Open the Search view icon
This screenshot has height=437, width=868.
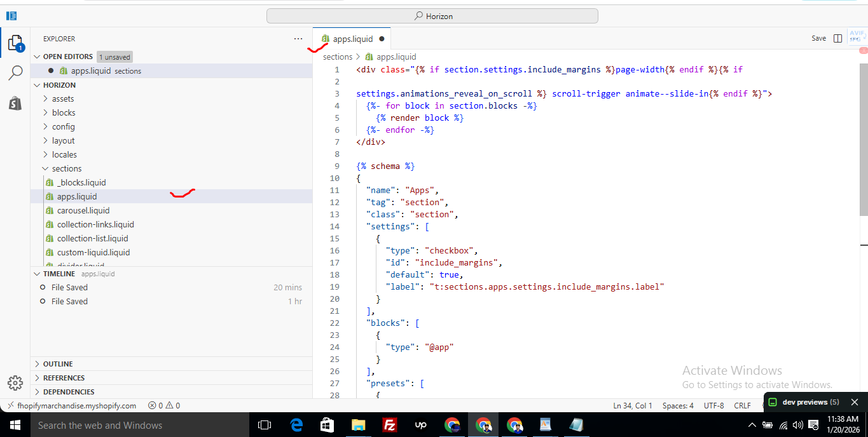pos(15,73)
